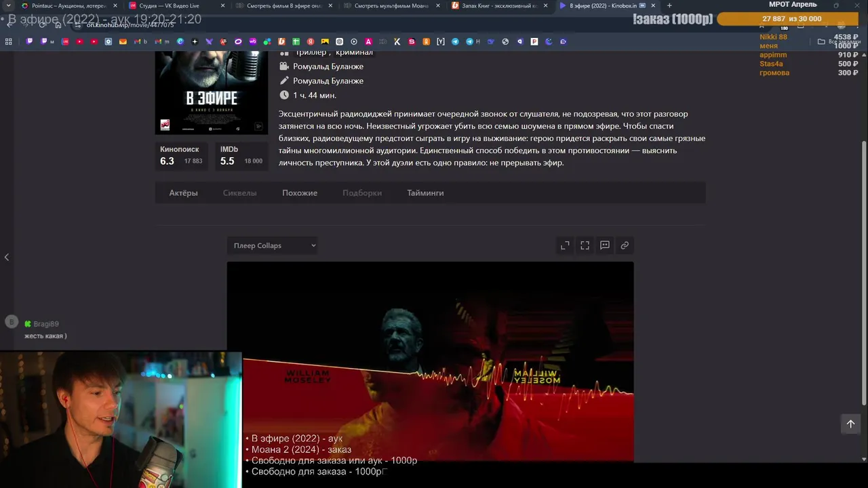Go back to the page top
Screen dimensions: 868x488
pyautogui.click(x=850, y=424)
